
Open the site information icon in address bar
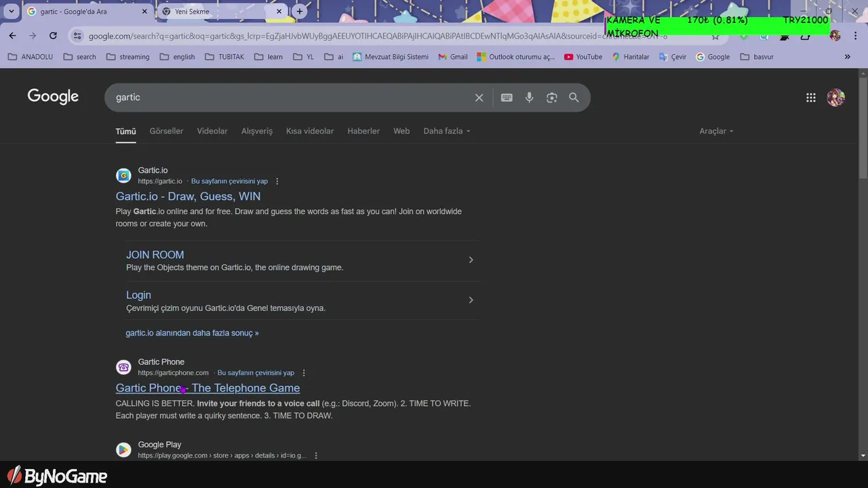(77, 36)
